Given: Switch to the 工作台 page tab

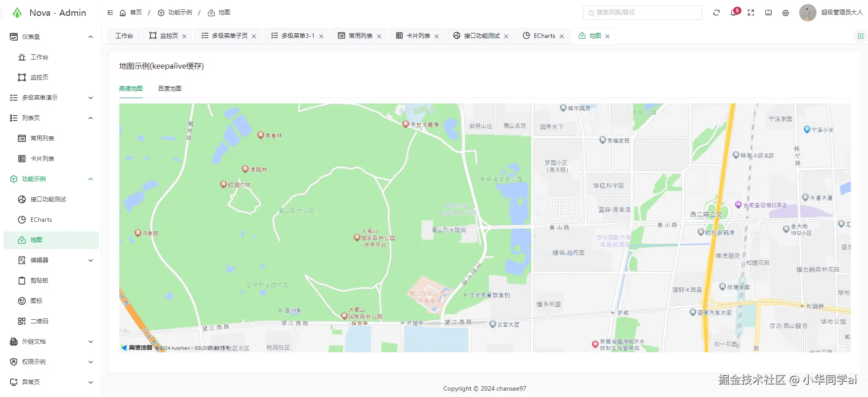Looking at the screenshot, I should pos(124,36).
